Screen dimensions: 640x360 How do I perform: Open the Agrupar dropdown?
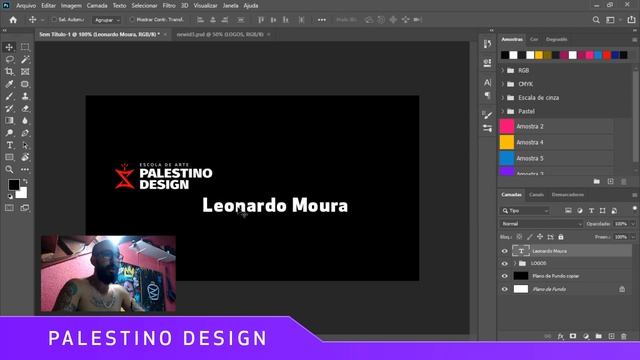(x=107, y=20)
